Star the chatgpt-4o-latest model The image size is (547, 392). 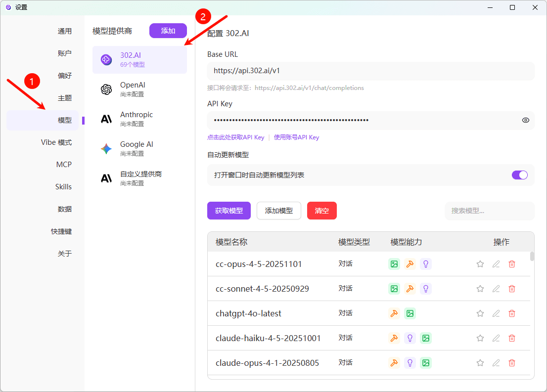(x=480, y=313)
